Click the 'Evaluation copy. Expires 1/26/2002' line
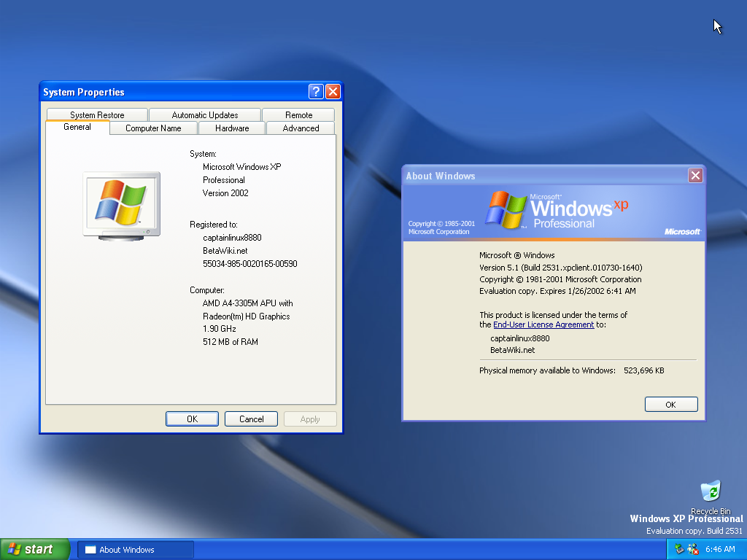This screenshot has height=560, width=747. [x=557, y=291]
